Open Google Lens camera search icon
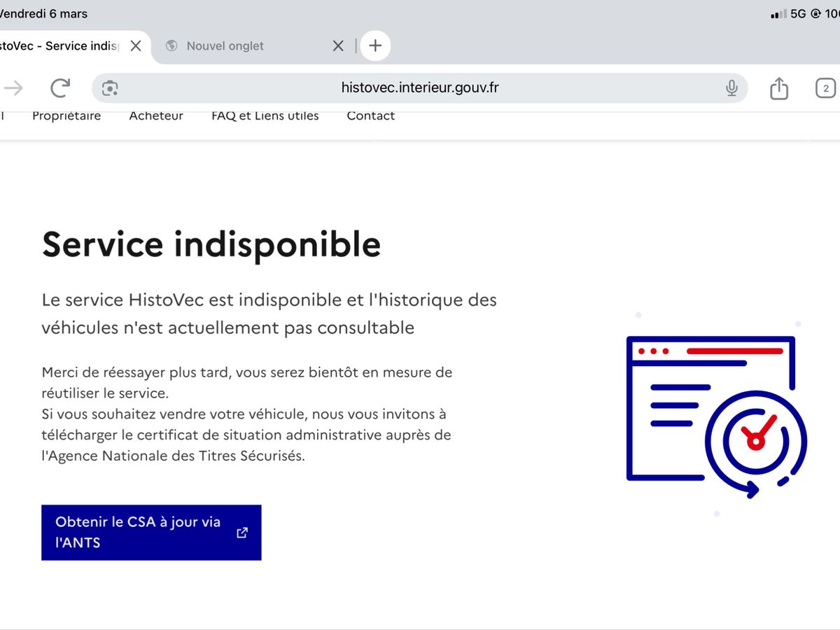840x630 pixels. click(x=110, y=88)
